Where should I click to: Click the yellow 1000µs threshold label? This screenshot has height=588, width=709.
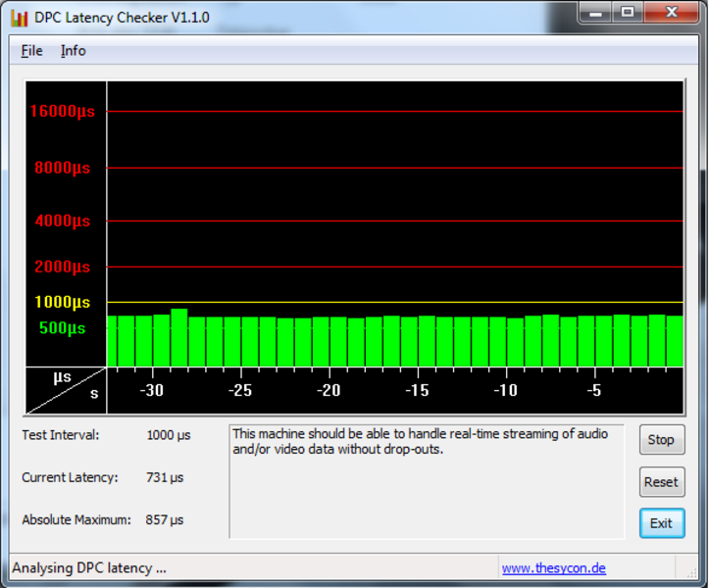click(x=62, y=303)
